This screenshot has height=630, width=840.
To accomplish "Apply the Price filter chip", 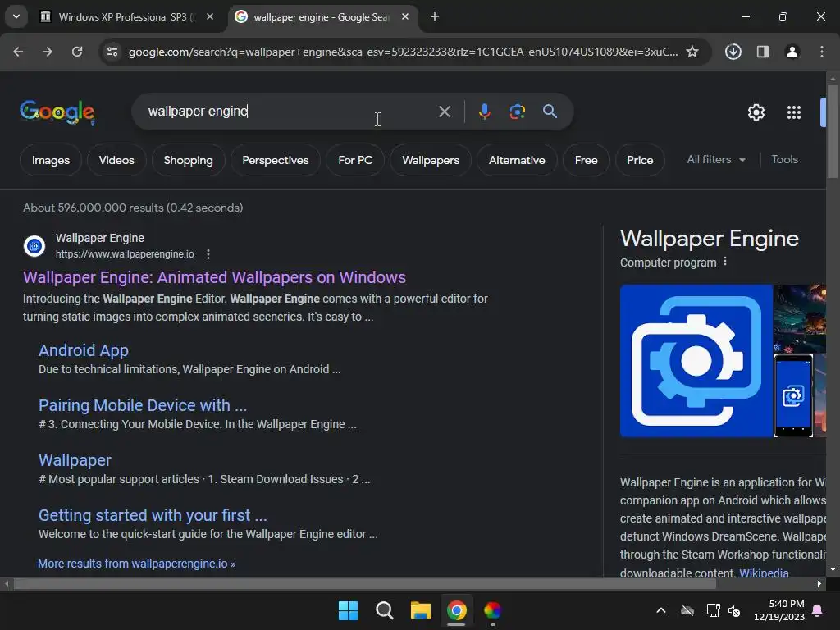I will tap(640, 160).
